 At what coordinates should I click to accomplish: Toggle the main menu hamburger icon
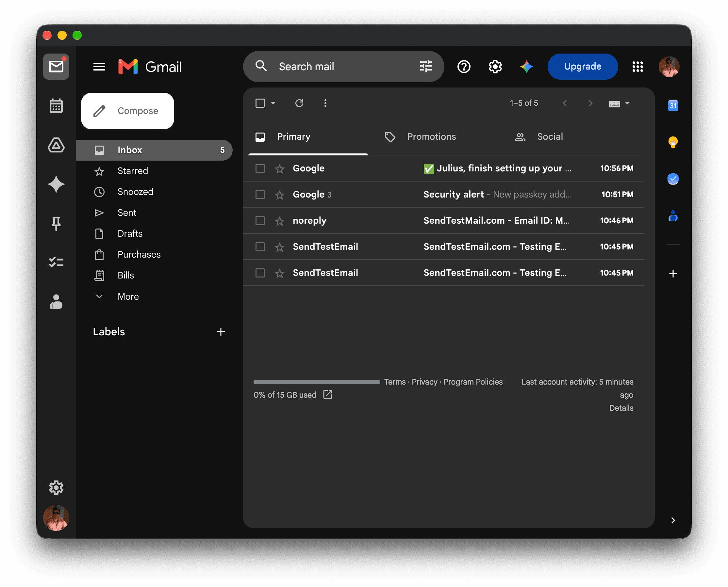(99, 67)
